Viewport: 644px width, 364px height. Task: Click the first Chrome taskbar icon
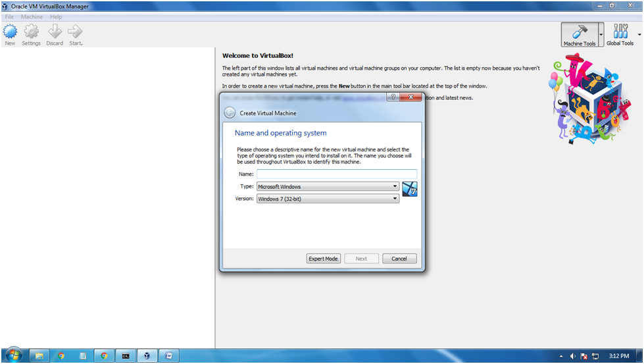61,356
